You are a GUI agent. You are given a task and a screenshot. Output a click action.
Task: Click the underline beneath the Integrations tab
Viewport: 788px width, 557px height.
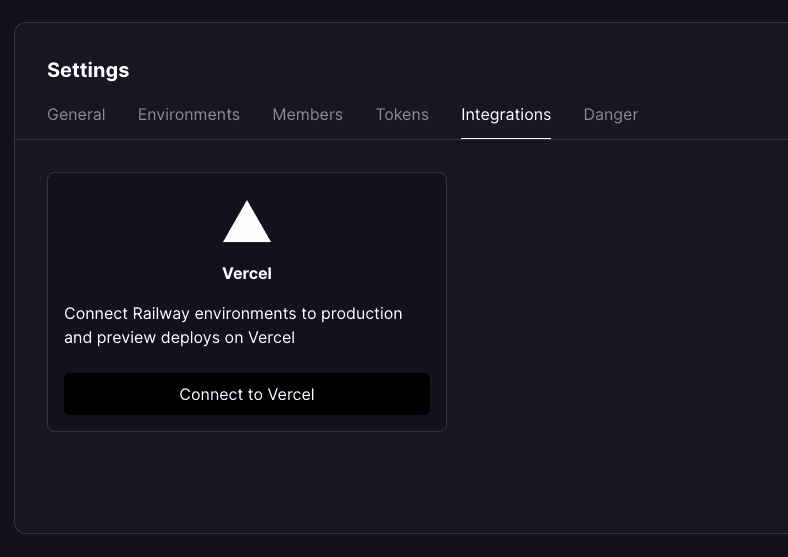coord(505,138)
